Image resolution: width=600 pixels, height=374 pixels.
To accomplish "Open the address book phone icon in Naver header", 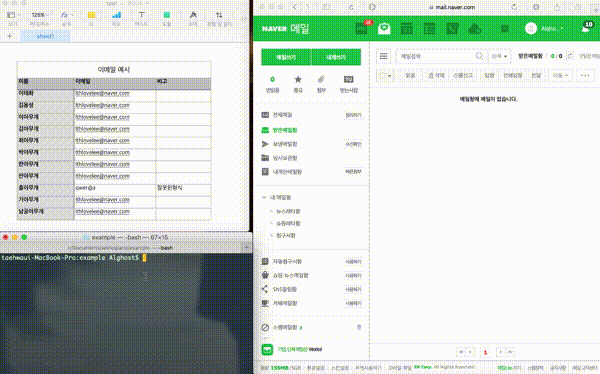I will [452, 29].
